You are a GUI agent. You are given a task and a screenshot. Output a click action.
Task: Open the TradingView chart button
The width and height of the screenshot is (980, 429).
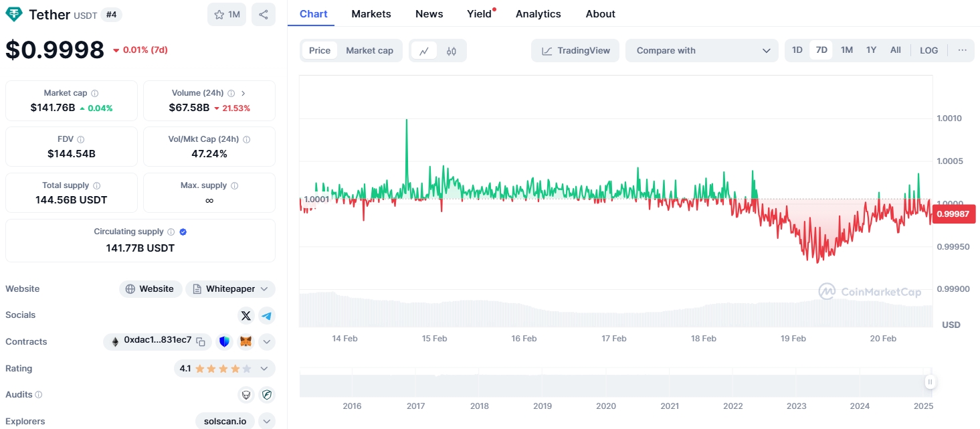coord(575,51)
